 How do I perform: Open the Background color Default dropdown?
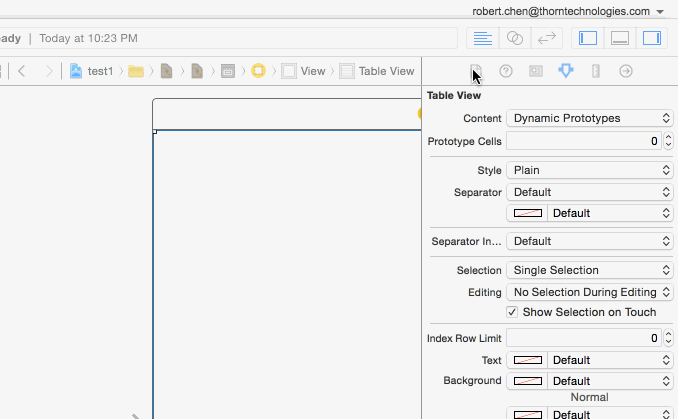[611, 381]
